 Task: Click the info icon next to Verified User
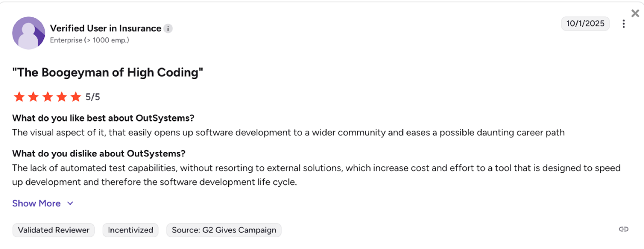[x=168, y=28]
